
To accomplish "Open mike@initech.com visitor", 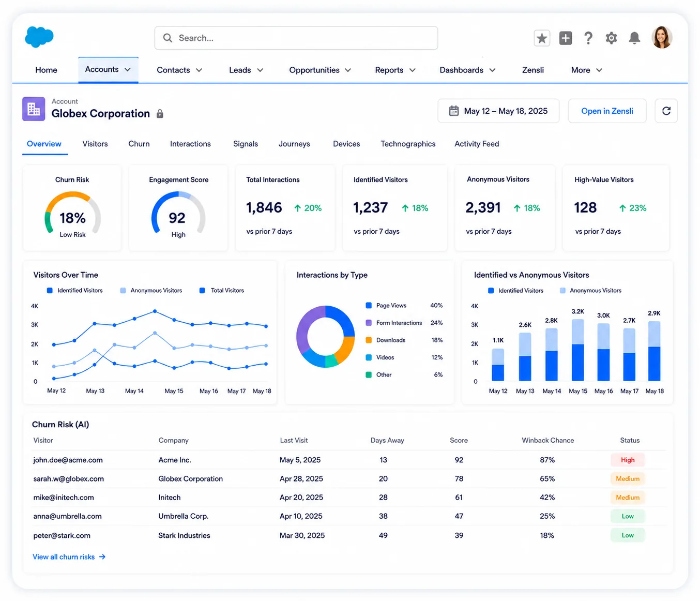I will click(64, 498).
